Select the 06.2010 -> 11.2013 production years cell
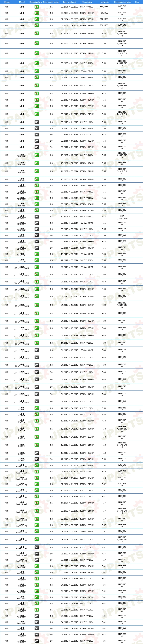Viewport: 143px width, 644px height. pos(69,122)
